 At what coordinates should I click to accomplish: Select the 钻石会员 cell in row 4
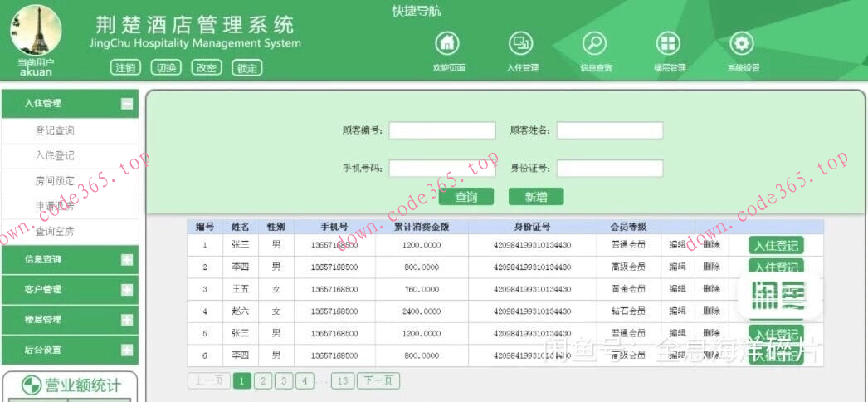point(629,311)
